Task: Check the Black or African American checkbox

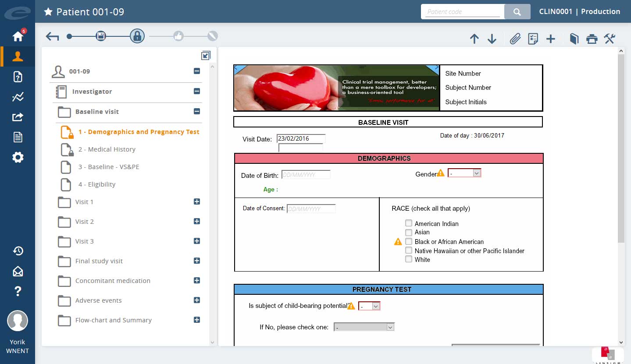Action: [409, 241]
